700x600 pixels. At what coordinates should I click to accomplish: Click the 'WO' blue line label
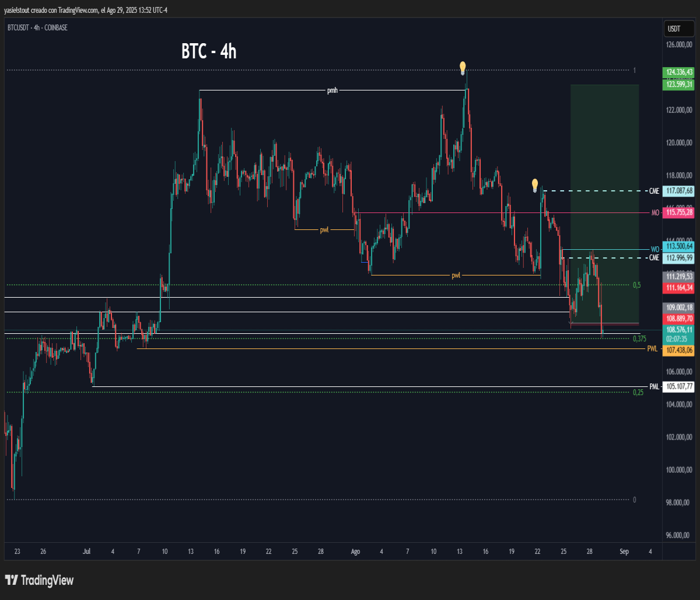click(655, 249)
